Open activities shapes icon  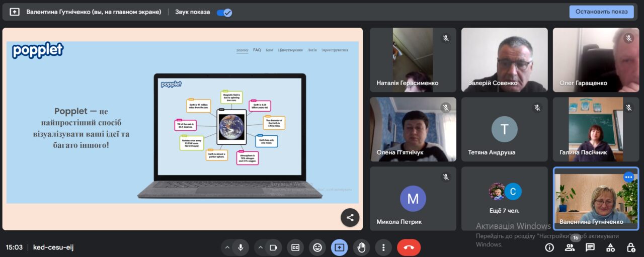click(x=610, y=247)
